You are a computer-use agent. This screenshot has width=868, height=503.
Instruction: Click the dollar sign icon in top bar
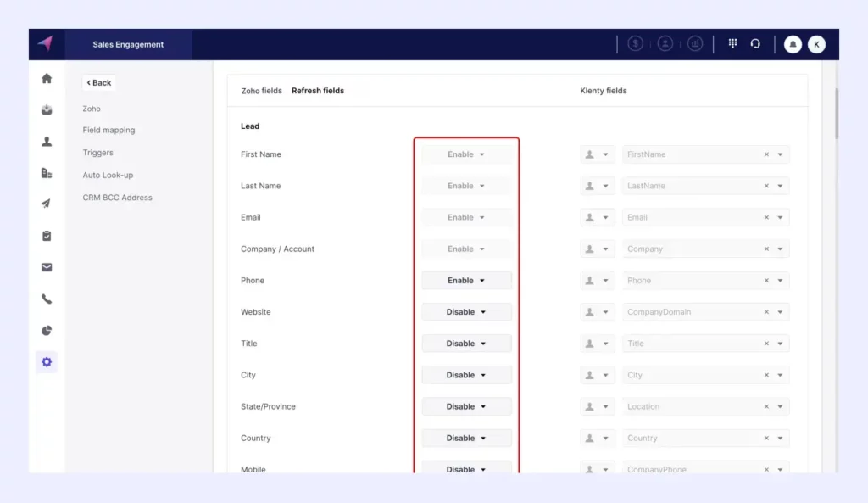(636, 44)
